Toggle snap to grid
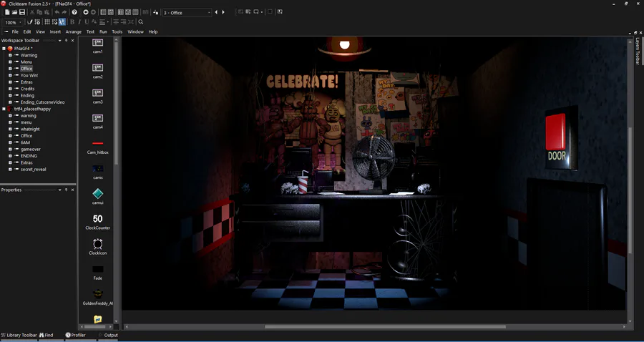Screen dimensions: 644x342 click(x=54, y=21)
